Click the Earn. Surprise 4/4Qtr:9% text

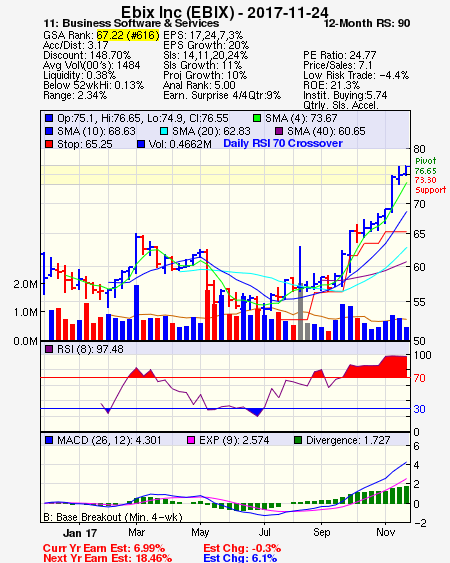coord(222,96)
